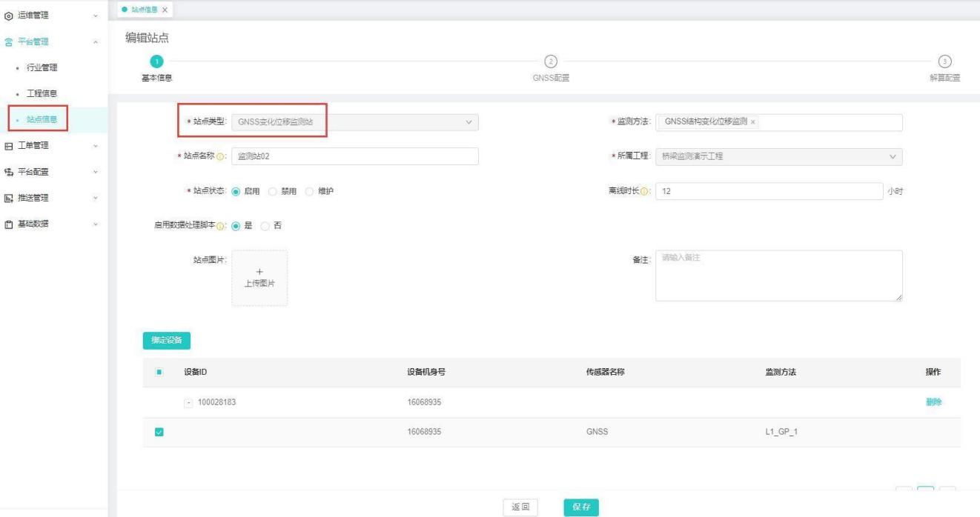Click the 保存 button
Viewport: 980px width, 517px height.
click(580, 507)
